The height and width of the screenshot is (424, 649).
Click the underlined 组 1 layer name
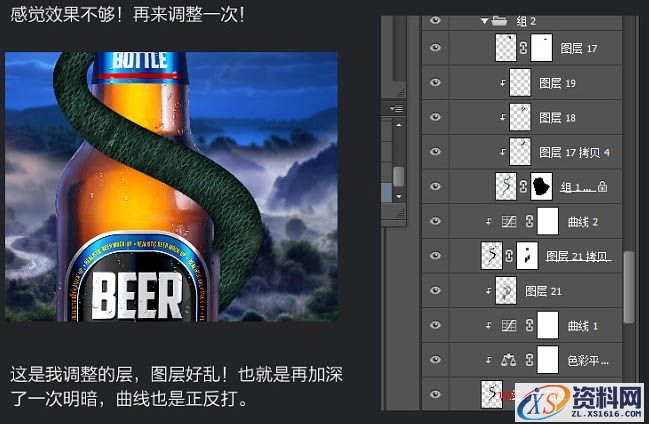pos(578,187)
